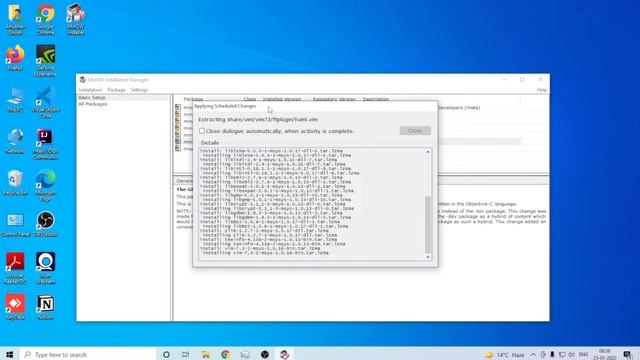Screen dimensions: 640x360
Task: Click the Close button in Applying Scheduled Changes
Action: point(415,131)
